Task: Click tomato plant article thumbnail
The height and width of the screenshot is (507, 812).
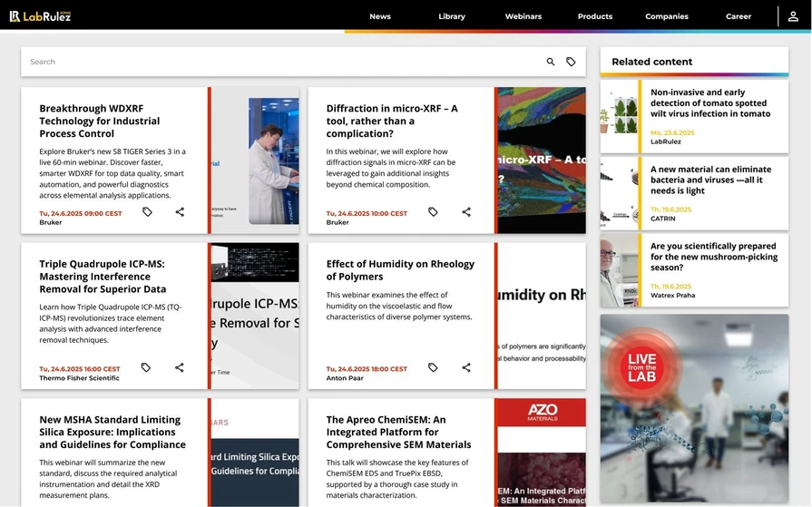Action: tap(619, 116)
